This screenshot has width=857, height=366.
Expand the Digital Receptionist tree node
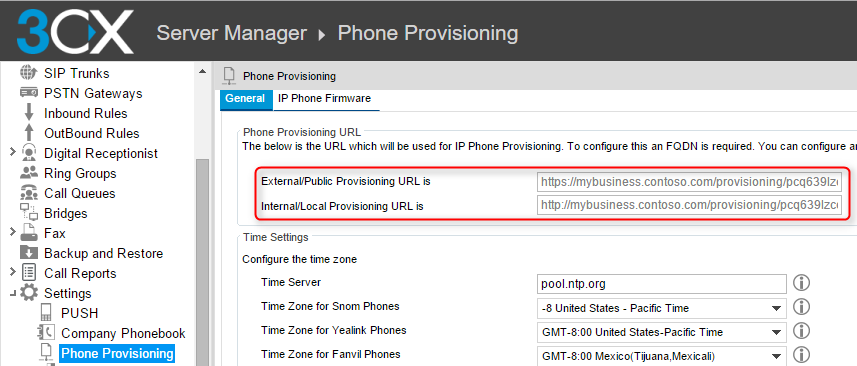[13, 153]
